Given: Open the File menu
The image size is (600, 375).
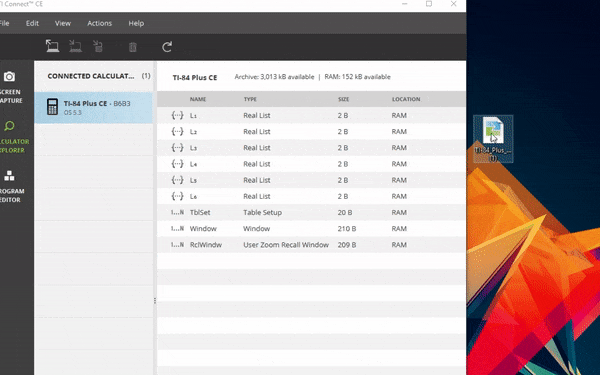Looking at the screenshot, I should [x=5, y=23].
